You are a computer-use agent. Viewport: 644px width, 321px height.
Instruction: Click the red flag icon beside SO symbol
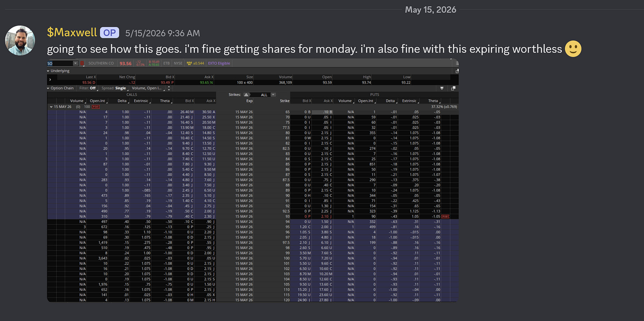coord(82,63)
